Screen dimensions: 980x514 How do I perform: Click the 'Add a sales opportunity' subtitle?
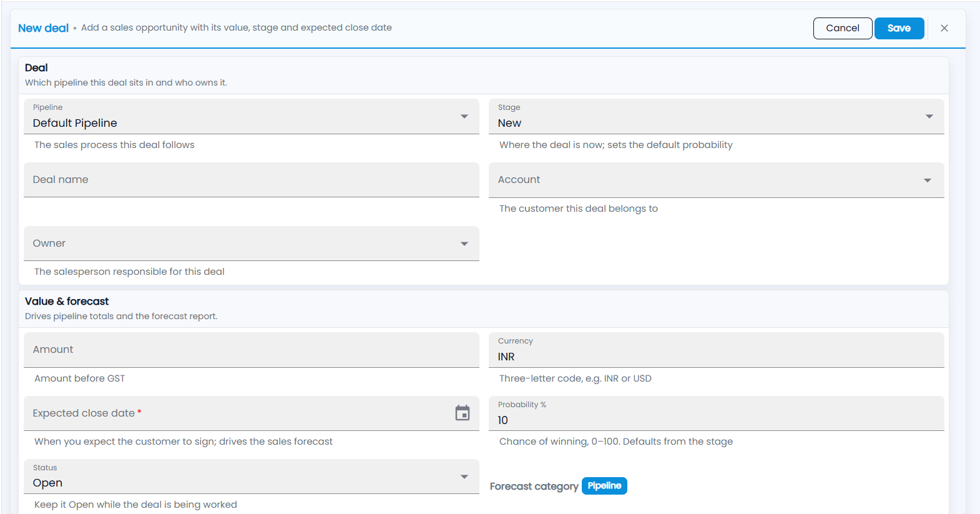(x=237, y=27)
